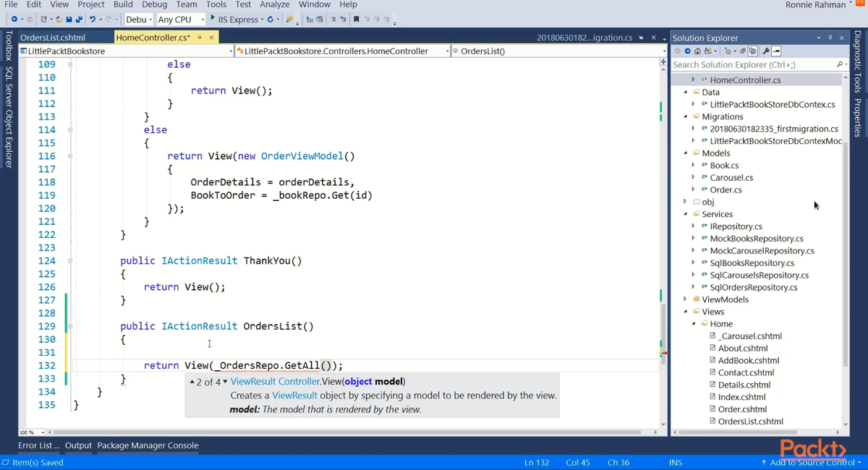Click Solution Explorer Home icon
Screen dimensions: 868x470
point(697,51)
